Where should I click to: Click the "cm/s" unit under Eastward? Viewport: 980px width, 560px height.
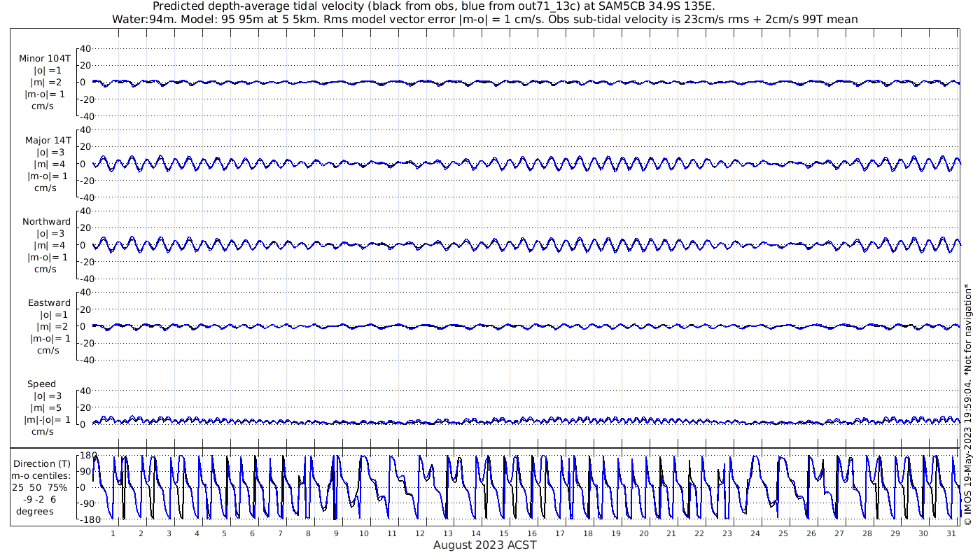(48, 351)
